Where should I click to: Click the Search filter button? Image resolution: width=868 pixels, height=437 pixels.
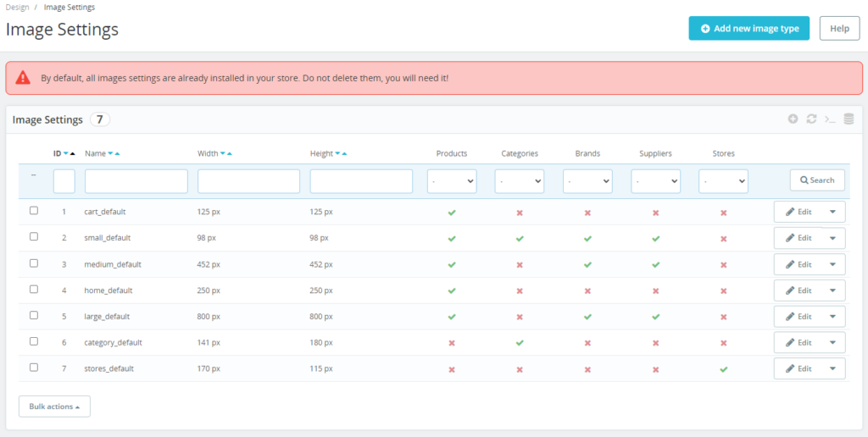(x=817, y=180)
